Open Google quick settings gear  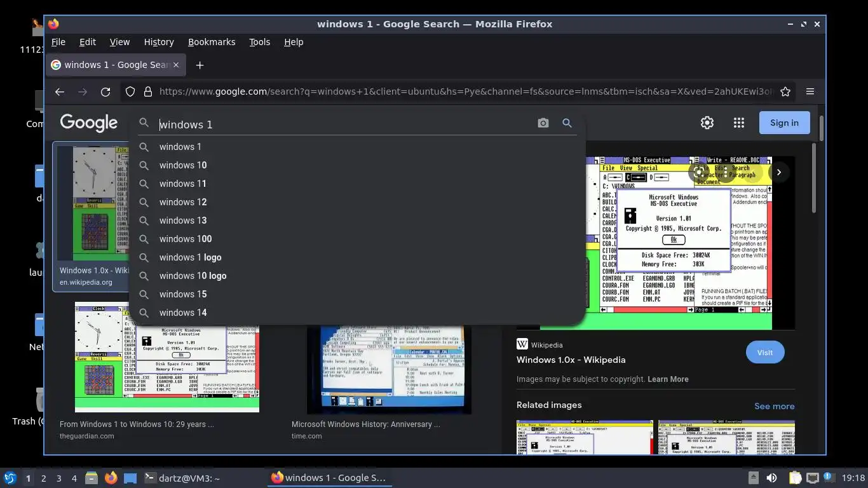pos(707,123)
